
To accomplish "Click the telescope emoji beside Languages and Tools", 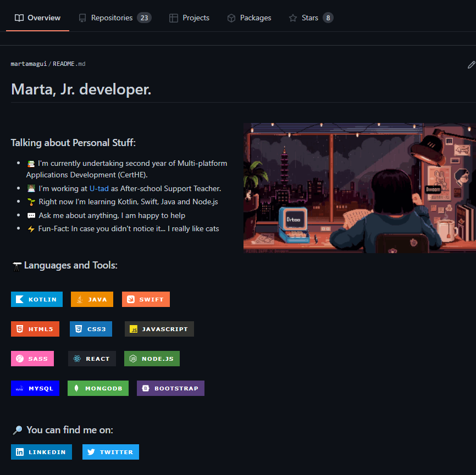I will click(16, 266).
